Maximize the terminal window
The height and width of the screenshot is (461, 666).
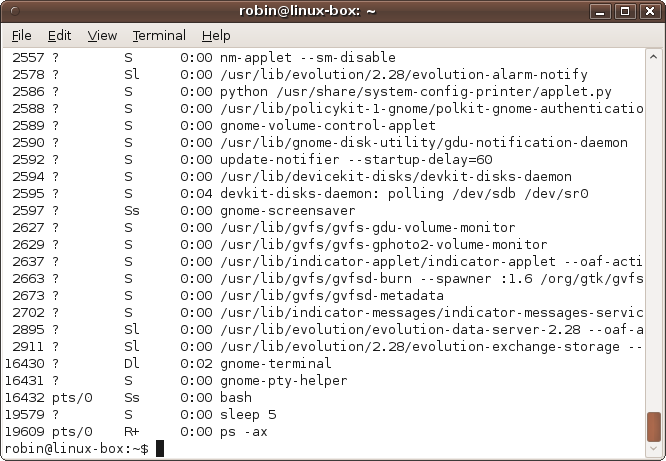click(x=625, y=11)
